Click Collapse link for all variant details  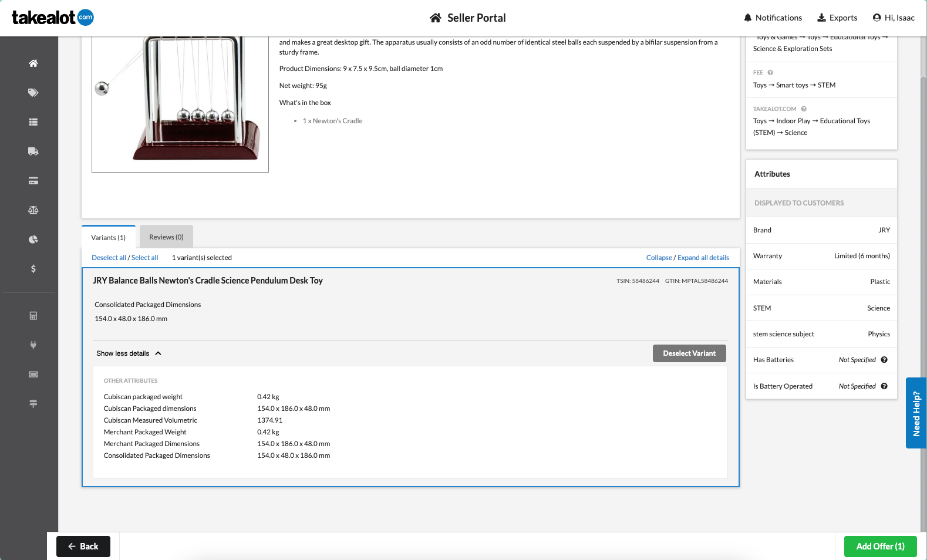(x=659, y=258)
